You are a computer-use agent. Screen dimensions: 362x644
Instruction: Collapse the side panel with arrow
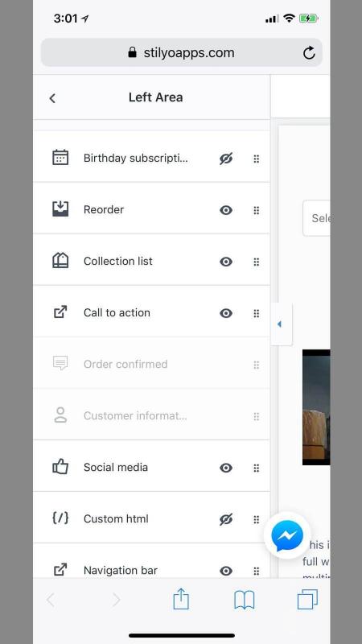[282, 324]
